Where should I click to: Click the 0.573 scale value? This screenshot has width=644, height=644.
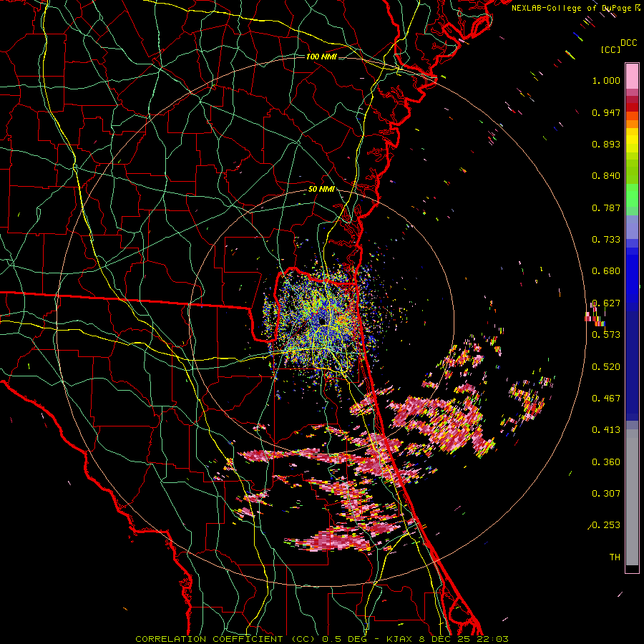(x=606, y=335)
